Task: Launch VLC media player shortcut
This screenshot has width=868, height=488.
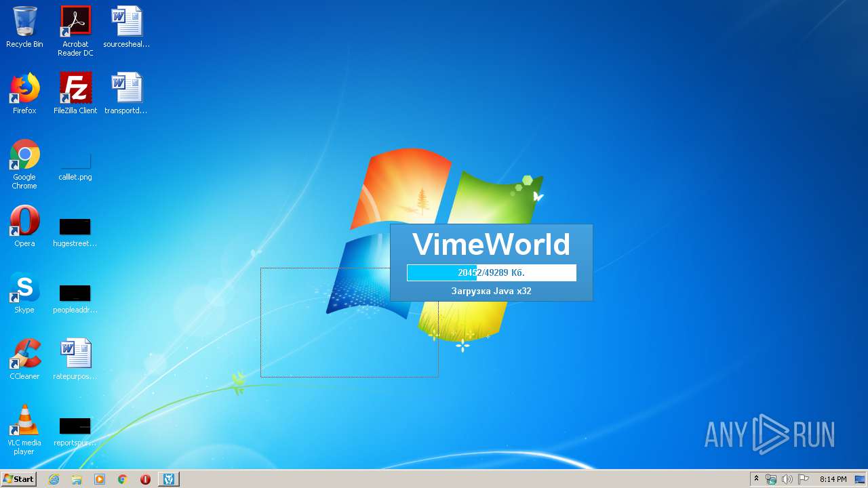Action: coord(24,430)
